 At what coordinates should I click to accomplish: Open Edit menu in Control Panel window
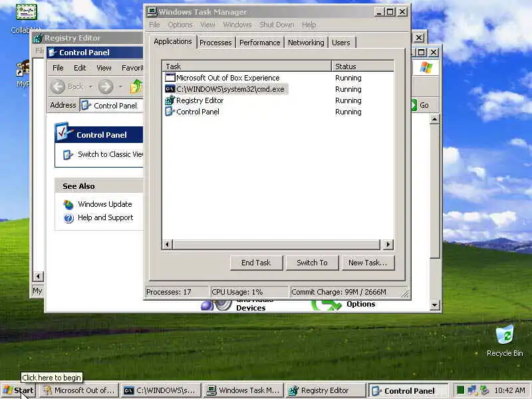pyautogui.click(x=80, y=68)
